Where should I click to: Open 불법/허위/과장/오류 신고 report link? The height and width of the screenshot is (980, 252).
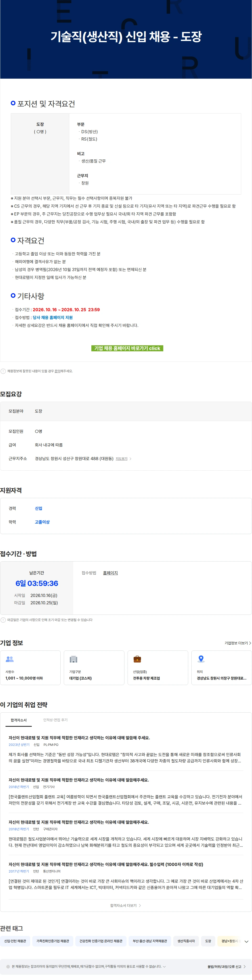tap(226, 966)
